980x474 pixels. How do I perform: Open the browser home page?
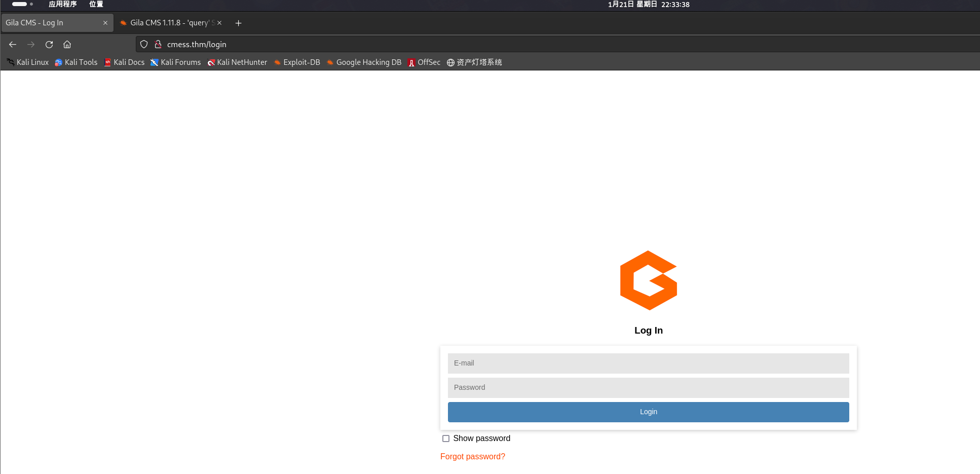pos(67,45)
